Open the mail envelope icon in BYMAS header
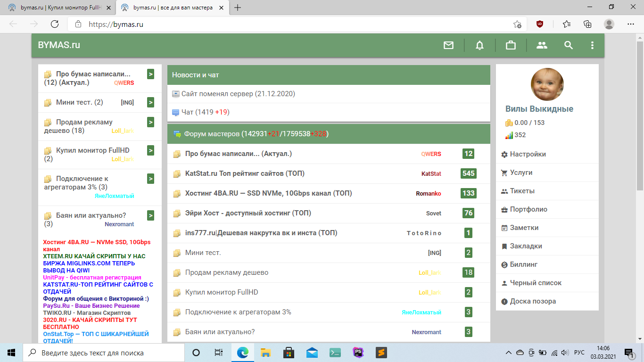Screen dimensions: 644x362 [448, 45]
